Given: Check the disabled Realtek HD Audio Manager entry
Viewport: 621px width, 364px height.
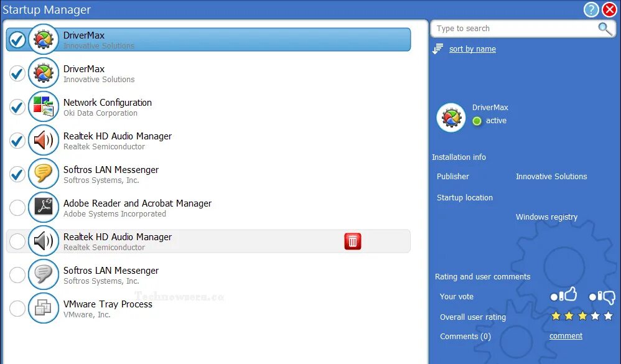Looking at the screenshot, I should (x=17, y=241).
